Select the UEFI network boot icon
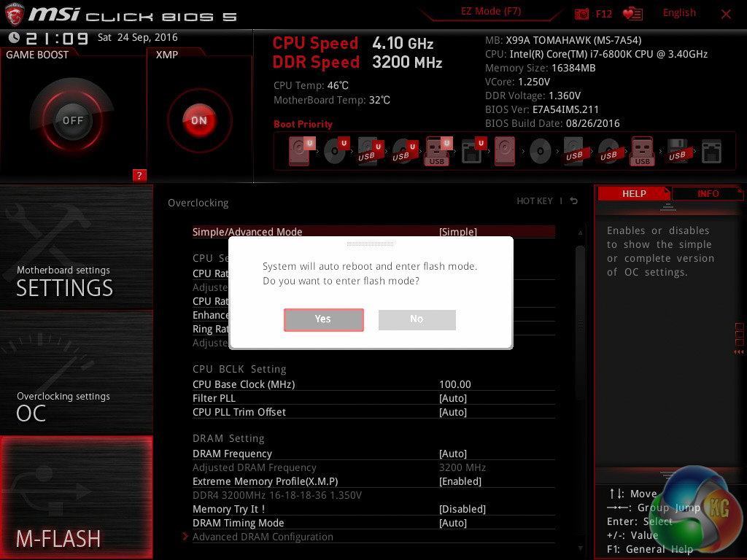The height and width of the screenshot is (560, 747). click(x=473, y=151)
